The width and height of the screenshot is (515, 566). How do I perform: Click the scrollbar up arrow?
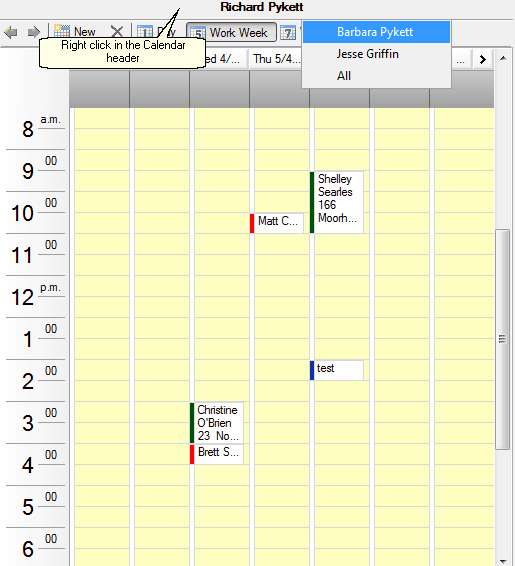[x=503, y=58]
